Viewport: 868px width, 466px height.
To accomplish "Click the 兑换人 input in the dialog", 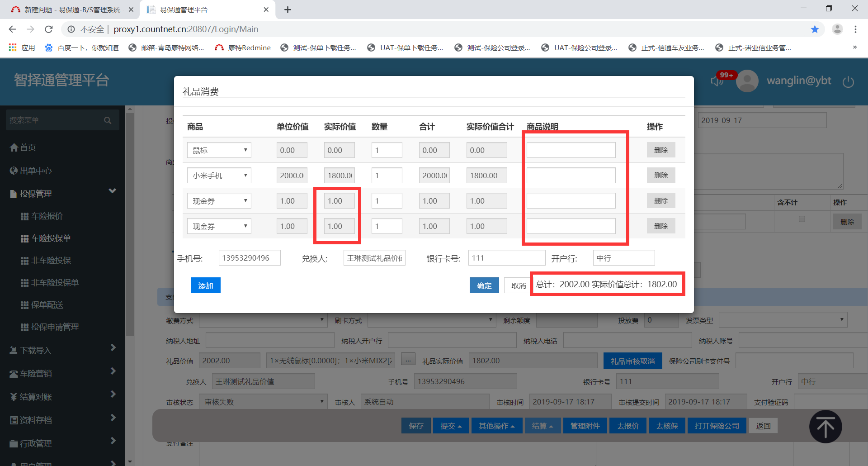I will point(374,258).
